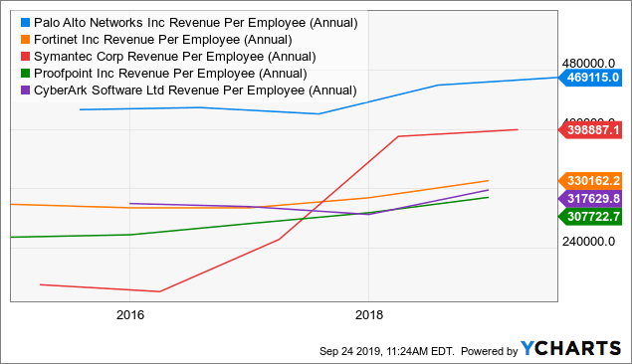Click the red 398887.1 value tag
This screenshot has width=632, height=364.
pyautogui.click(x=589, y=130)
